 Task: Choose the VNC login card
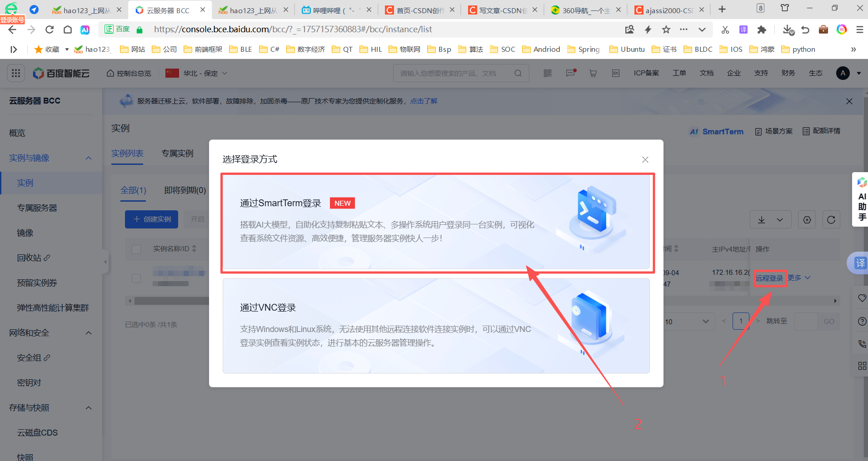click(x=436, y=326)
